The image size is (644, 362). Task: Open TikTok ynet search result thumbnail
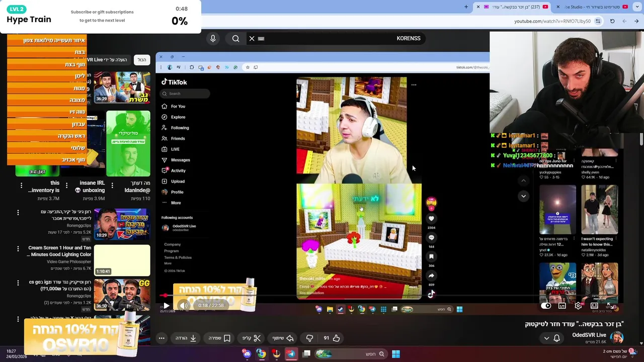(x=557, y=210)
